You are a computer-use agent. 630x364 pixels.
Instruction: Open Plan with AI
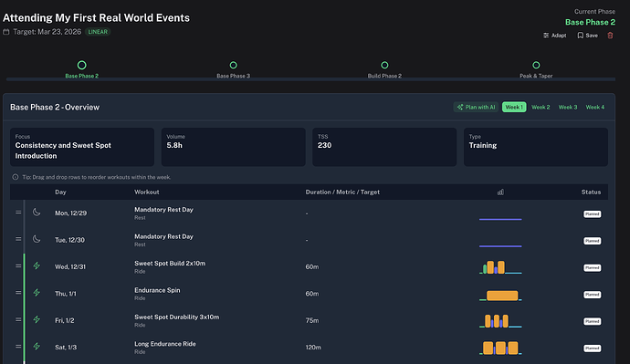coord(476,107)
